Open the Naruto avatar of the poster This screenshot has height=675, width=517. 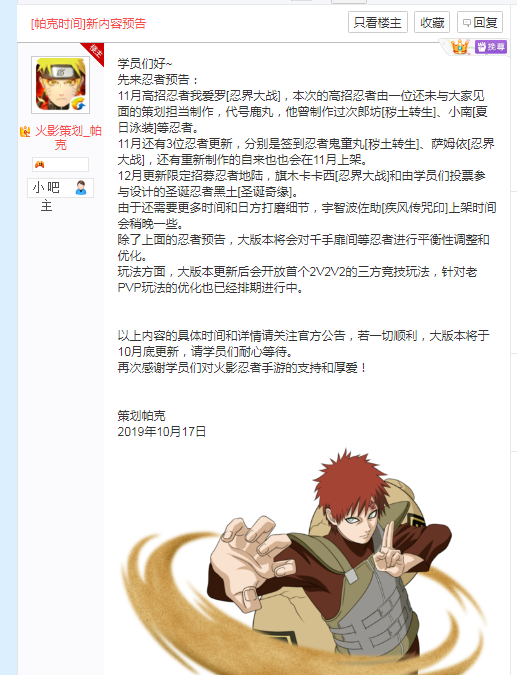(x=61, y=85)
